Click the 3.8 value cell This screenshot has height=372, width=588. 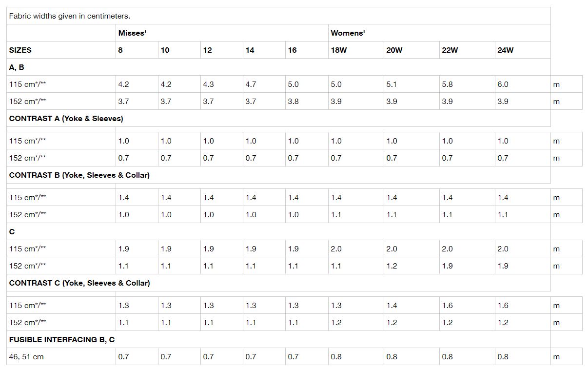(293, 102)
